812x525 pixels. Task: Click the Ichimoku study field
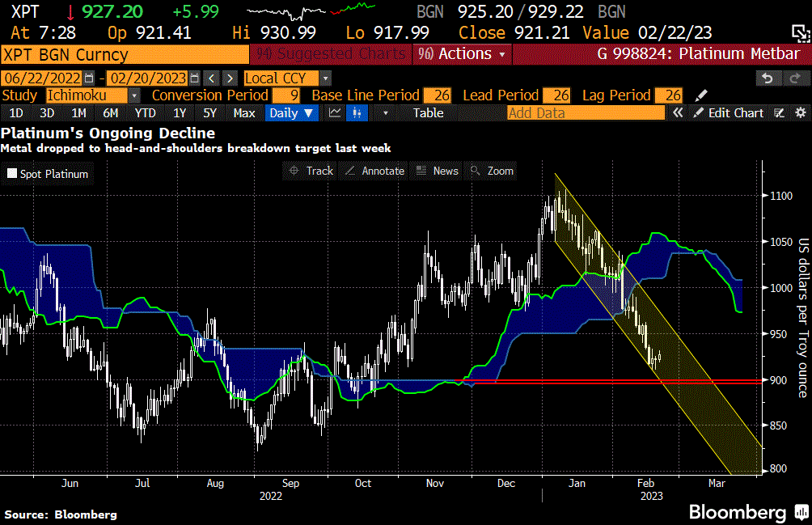pos(87,95)
